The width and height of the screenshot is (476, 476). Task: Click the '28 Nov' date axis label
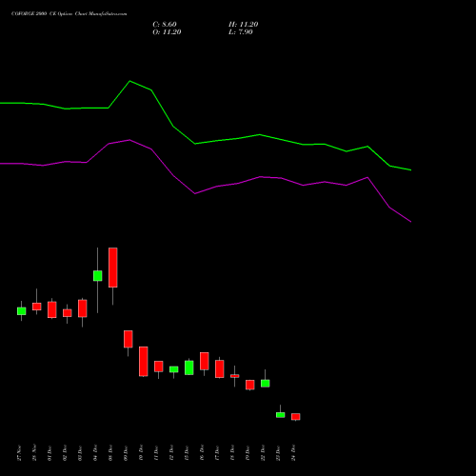[34, 453]
